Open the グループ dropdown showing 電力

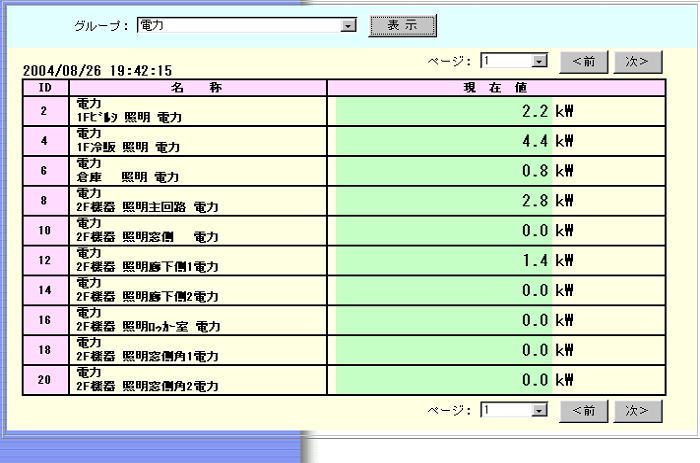coord(247,25)
